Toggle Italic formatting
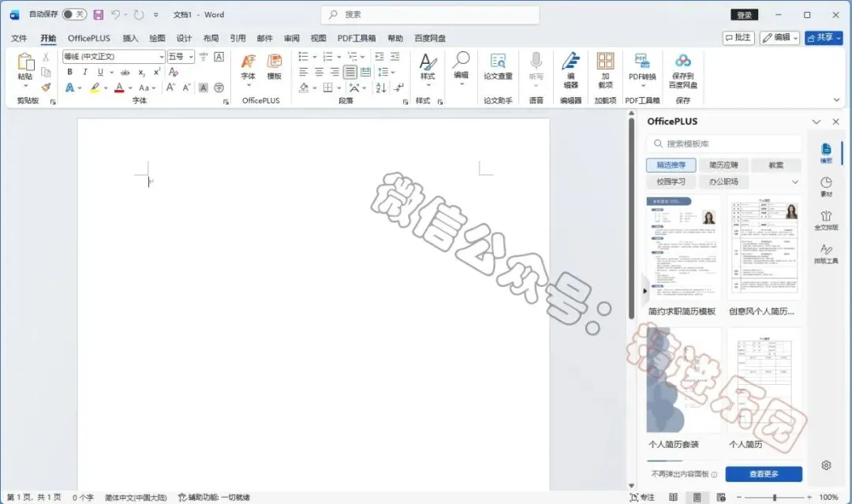 (84, 72)
